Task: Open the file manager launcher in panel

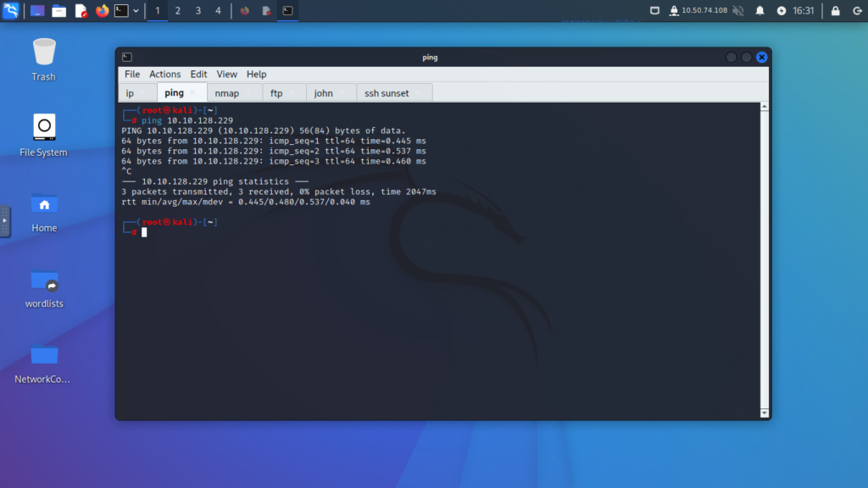Action: 59,11
